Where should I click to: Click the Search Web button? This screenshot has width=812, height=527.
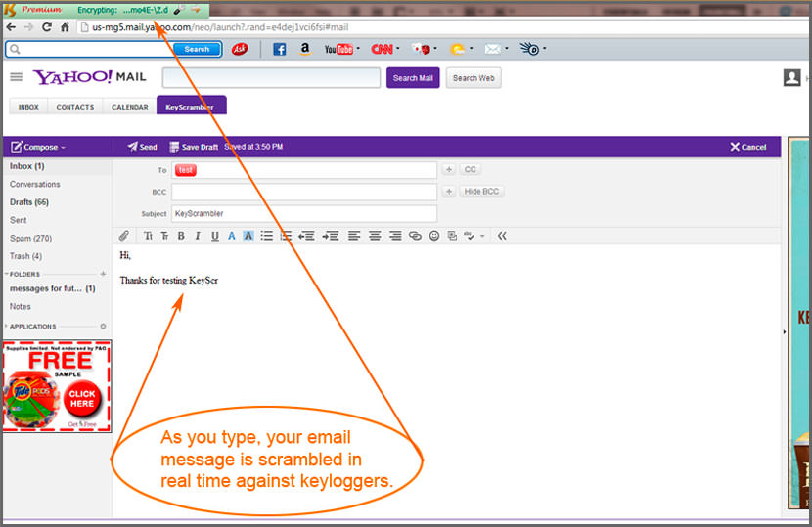474,77
